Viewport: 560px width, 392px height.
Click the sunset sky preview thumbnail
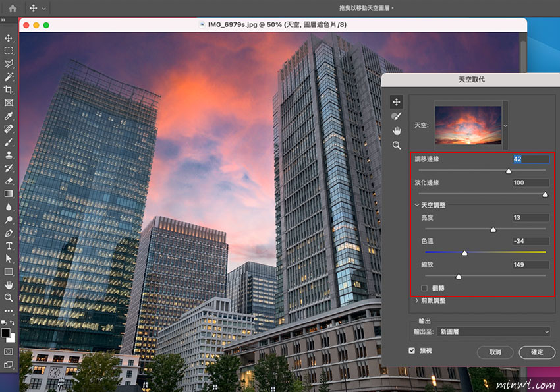[x=468, y=125]
